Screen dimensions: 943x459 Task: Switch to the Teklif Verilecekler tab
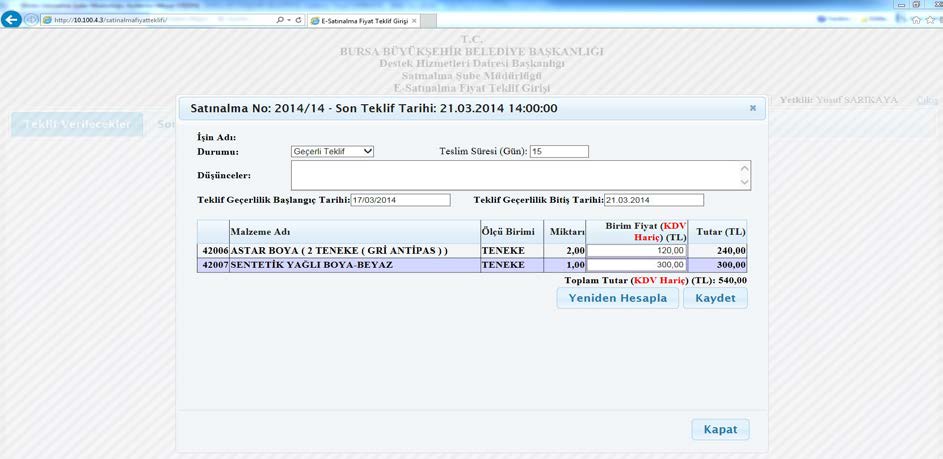coord(77,124)
